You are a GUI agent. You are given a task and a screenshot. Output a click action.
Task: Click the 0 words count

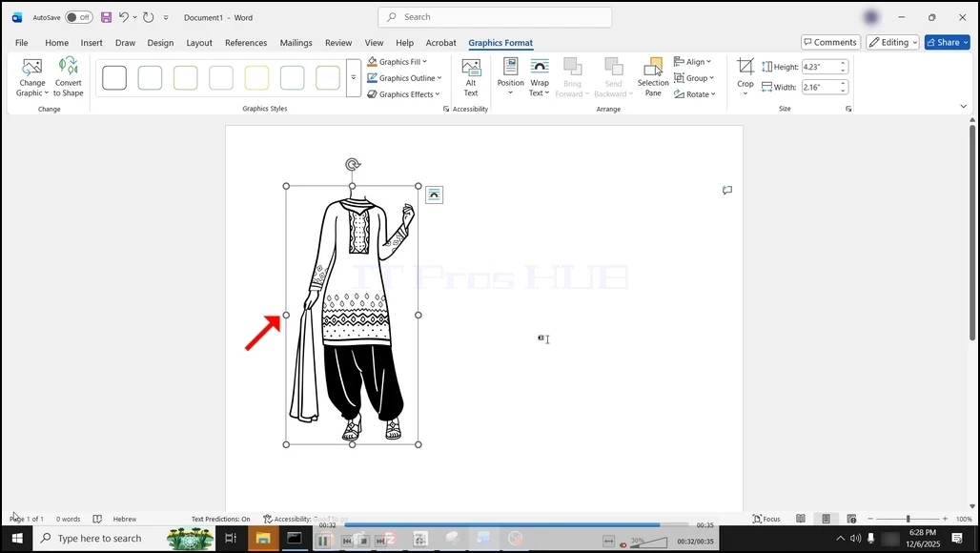[68, 519]
